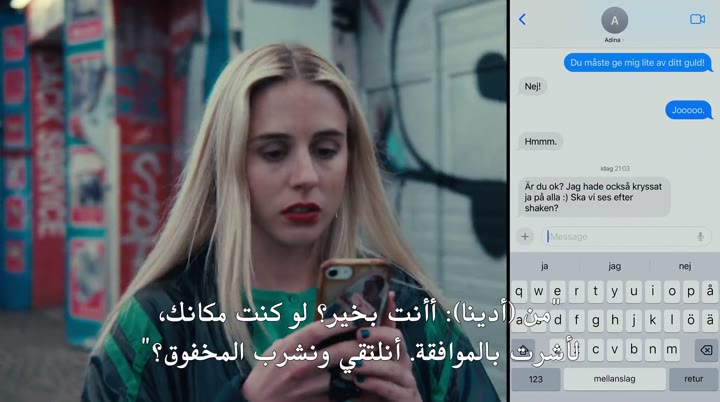The height and width of the screenshot is (402, 720).
Task: Open Adina's contact avatar
Action: coord(614,20)
